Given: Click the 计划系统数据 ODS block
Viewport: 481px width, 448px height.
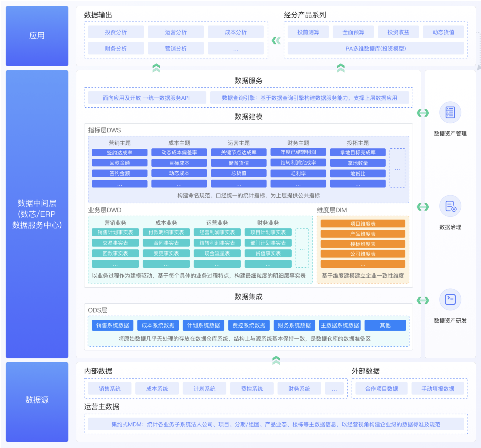Looking at the screenshot, I should [204, 325].
